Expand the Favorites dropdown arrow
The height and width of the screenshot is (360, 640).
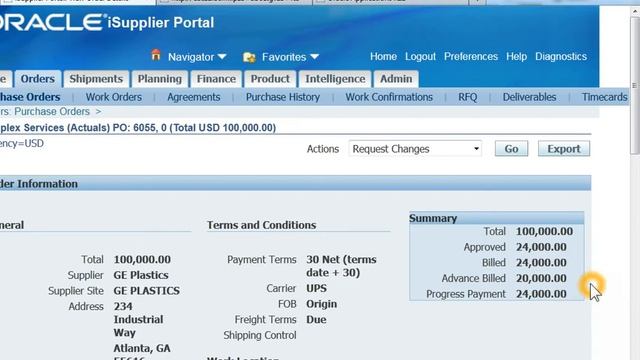[314, 57]
